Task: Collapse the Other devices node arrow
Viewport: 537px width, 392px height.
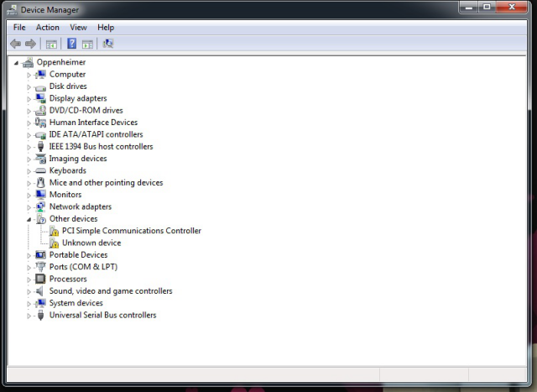Action: [29, 220]
